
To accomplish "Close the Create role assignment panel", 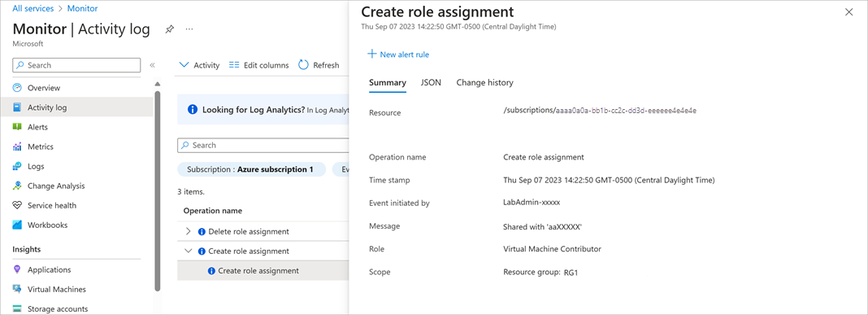I will click(848, 12).
